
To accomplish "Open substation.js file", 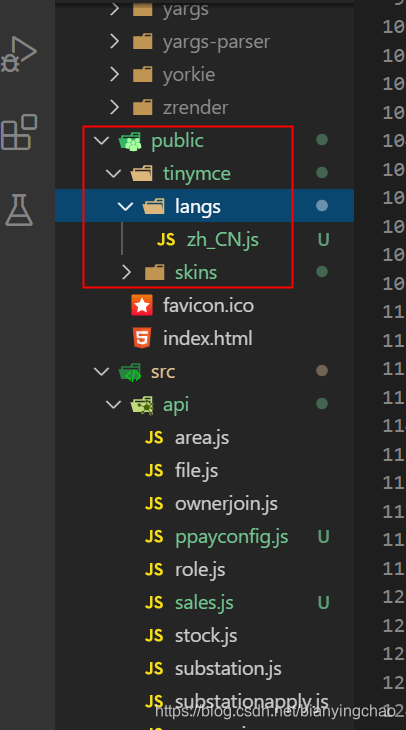I will 228,669.
